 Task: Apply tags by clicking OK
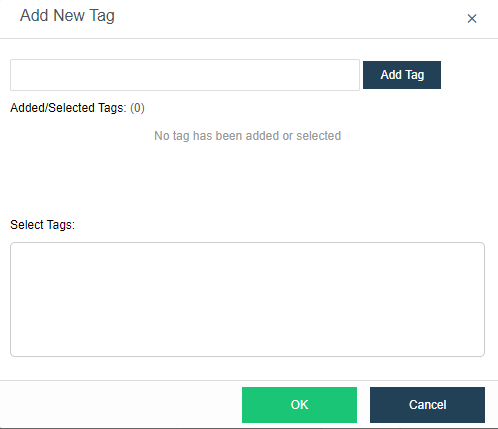(299, 405)
